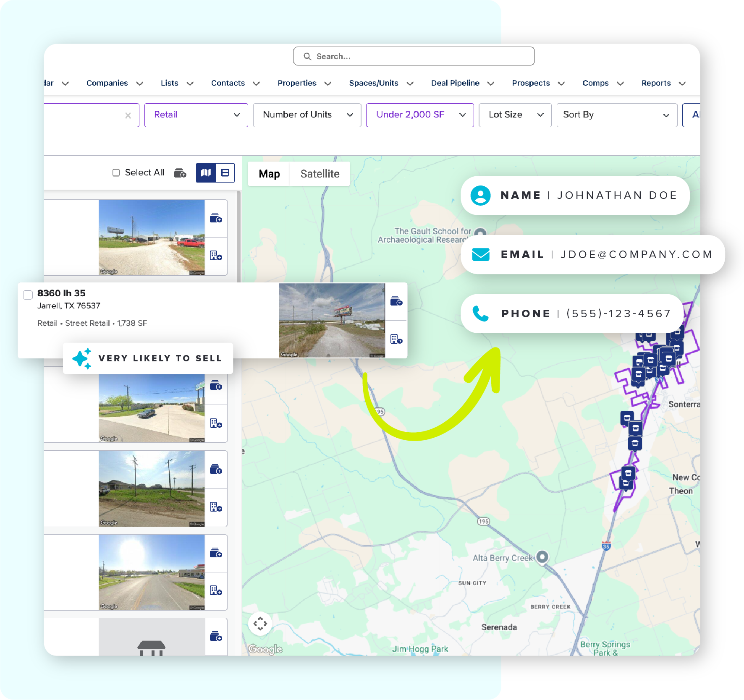Screen dimensions: 744x700
Task: Click the map recenter crosshair icon
Action: pyautogui.click(x=260, y=623)
